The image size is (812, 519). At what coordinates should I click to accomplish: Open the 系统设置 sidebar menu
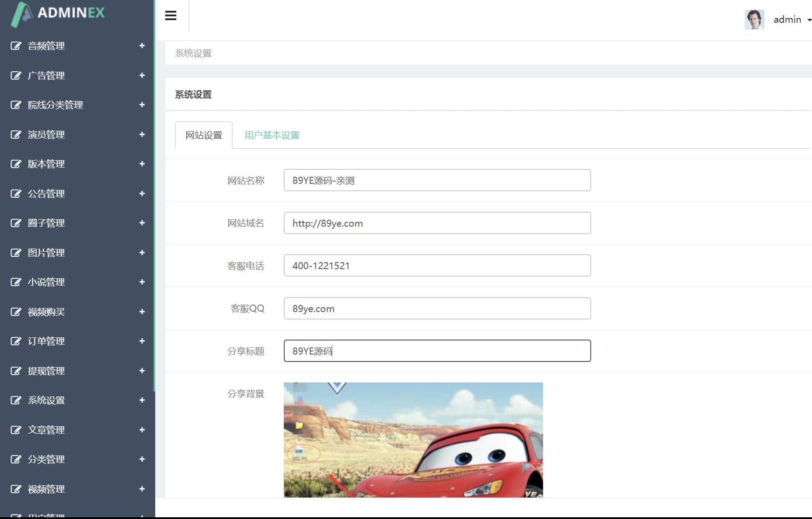click(77, 400)
